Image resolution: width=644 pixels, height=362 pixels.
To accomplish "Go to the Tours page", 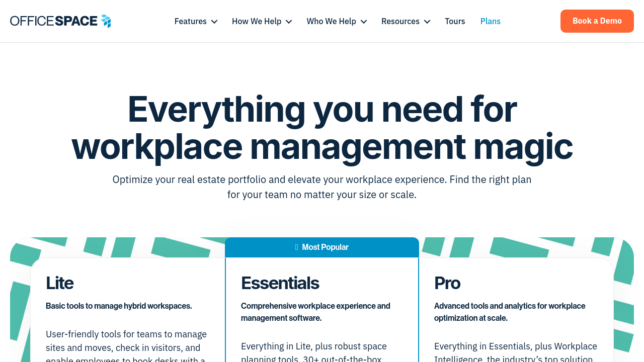I will pos(455,21).
